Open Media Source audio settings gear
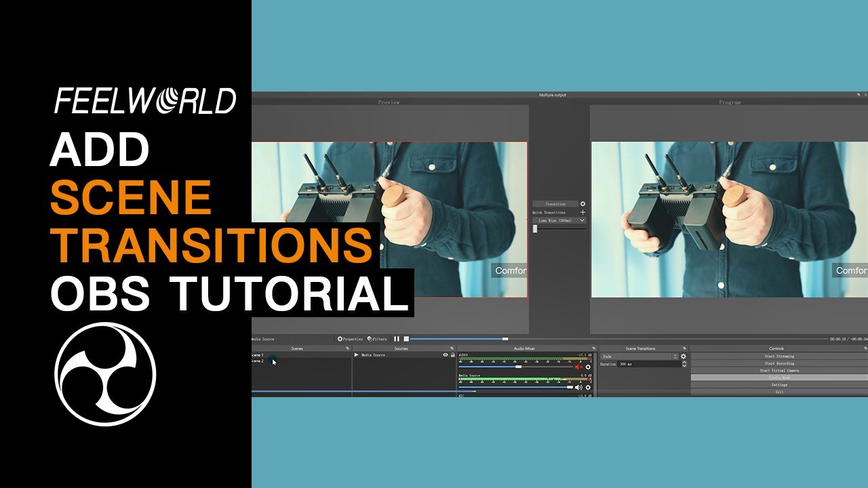The image size is (868, 488). (588, 388)
